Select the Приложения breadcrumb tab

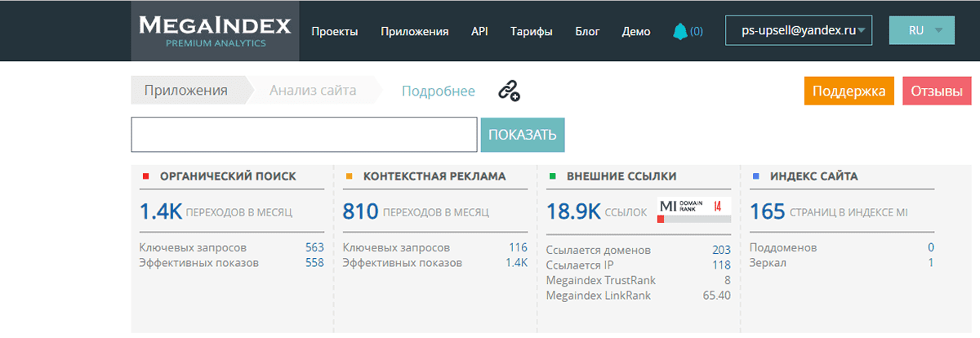[x=186, y=91]
